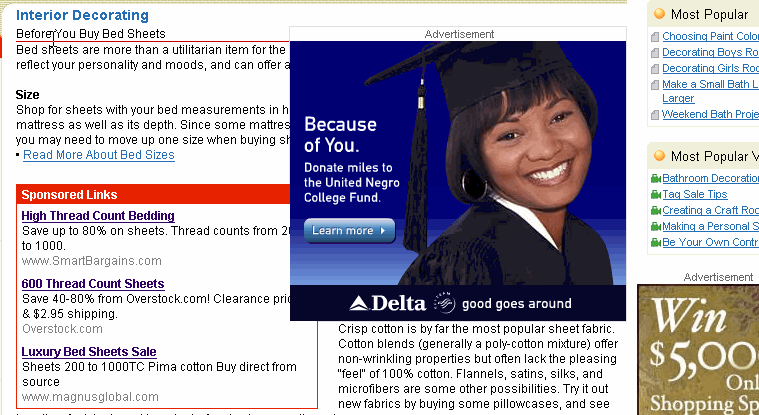Click orange bullet icon beside Most Popular heading
Viewport: 759px width, 415px height.
pyautogui.click(x=659, y=14)
